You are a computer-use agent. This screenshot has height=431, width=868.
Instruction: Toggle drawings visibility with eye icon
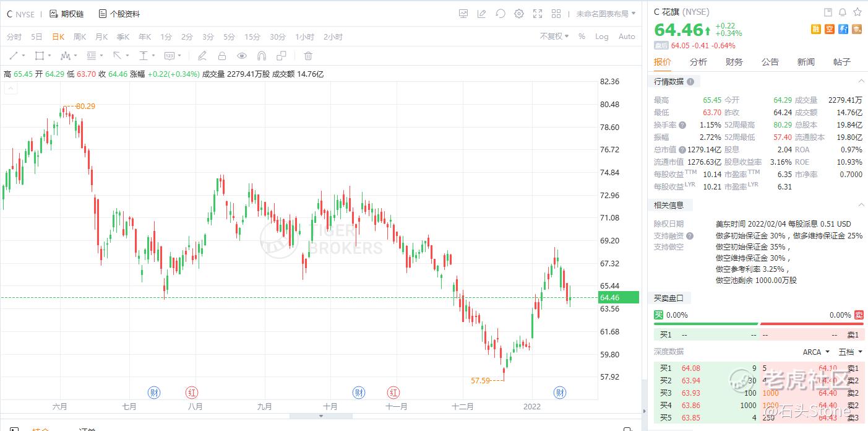[x=242, y=56]
